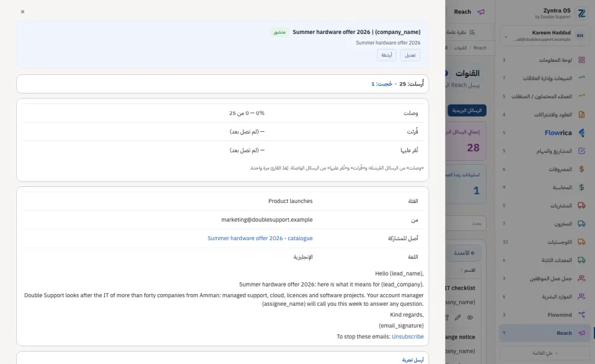
Task: Open the Flowrica module icon
Action: click(581, 132)
